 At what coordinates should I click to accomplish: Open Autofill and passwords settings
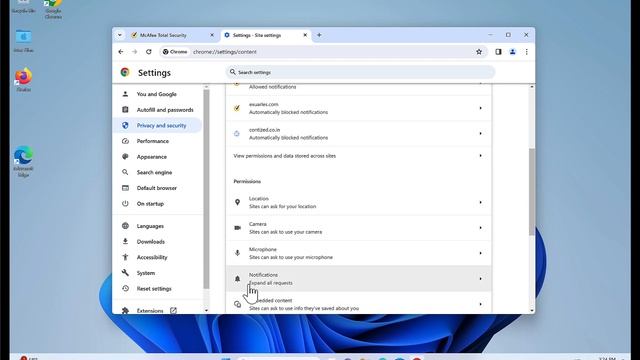[x=157, y=110]
